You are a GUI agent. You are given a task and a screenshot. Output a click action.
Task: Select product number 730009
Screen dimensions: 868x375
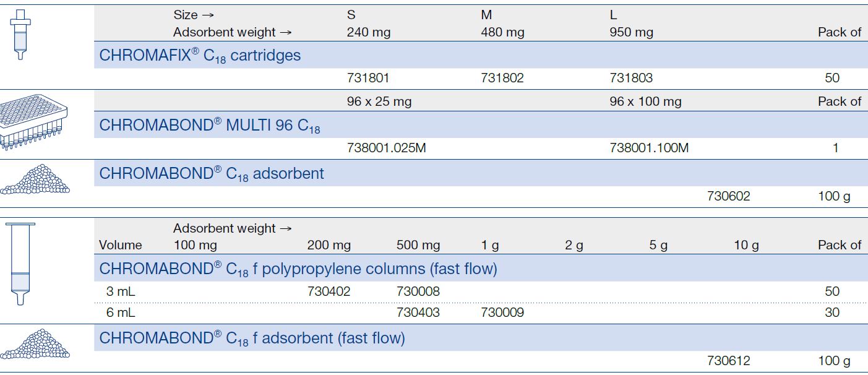[x=502, y=312]
